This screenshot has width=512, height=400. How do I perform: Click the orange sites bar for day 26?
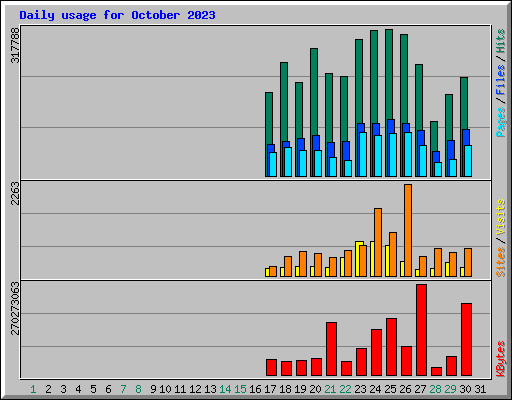(408, 230)
